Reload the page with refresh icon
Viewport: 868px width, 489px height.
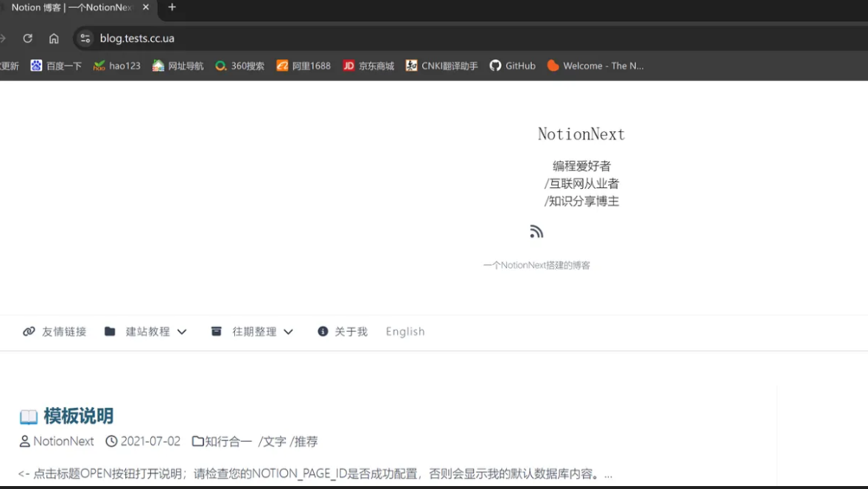[x=28, y=38]
